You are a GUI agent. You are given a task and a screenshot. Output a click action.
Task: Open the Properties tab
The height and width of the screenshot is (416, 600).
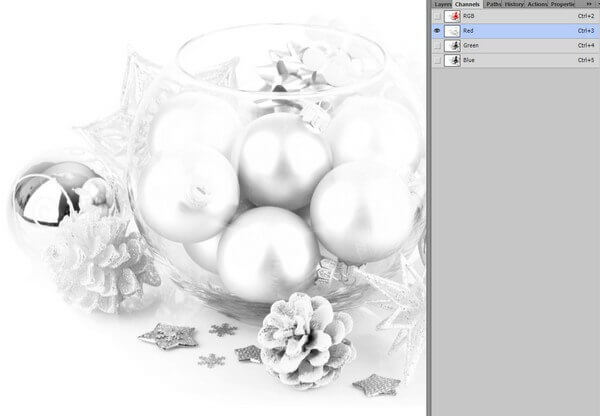[563, 4]
